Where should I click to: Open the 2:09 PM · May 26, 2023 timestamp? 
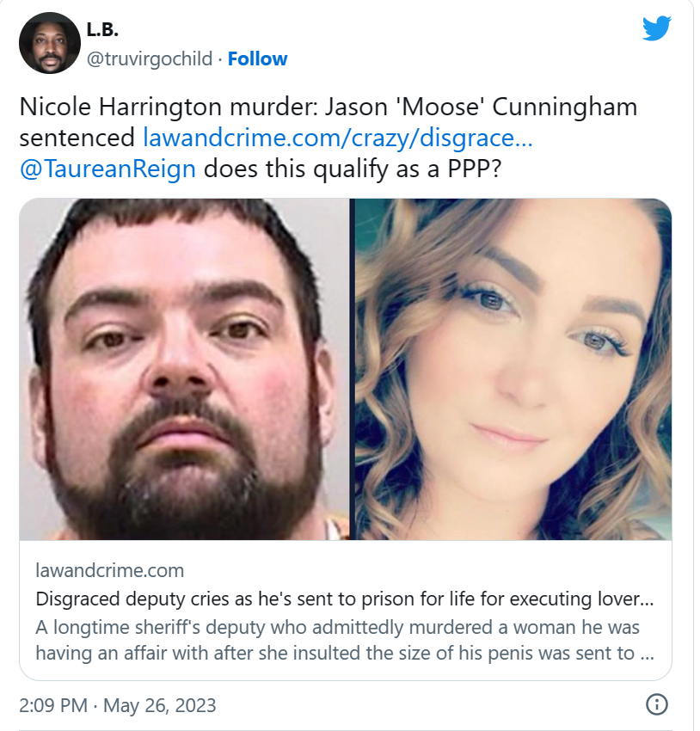pos(118,705)
